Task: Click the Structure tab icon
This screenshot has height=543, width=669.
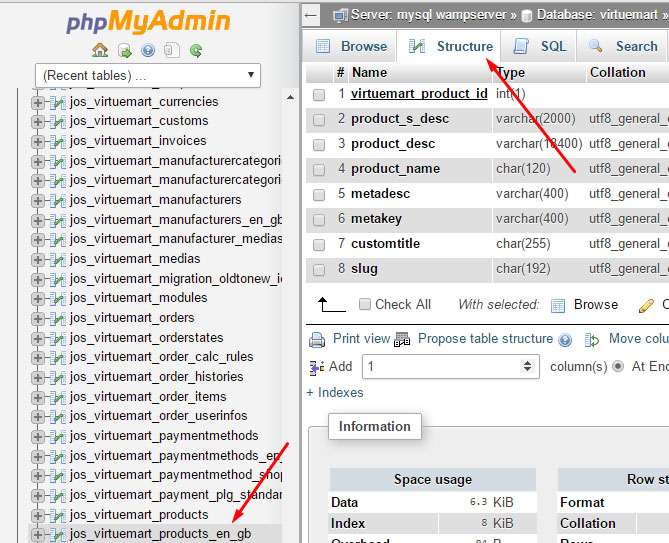Action: click(416, 46)
